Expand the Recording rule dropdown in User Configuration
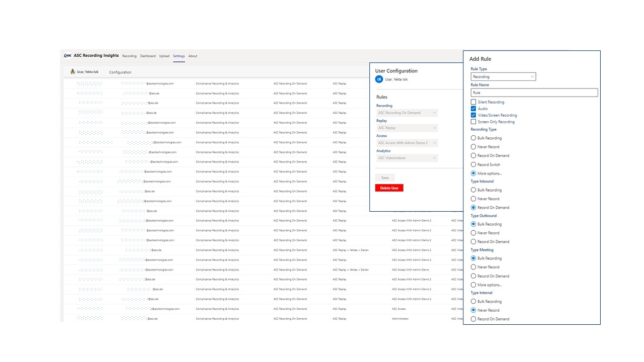 coord(407,113)
